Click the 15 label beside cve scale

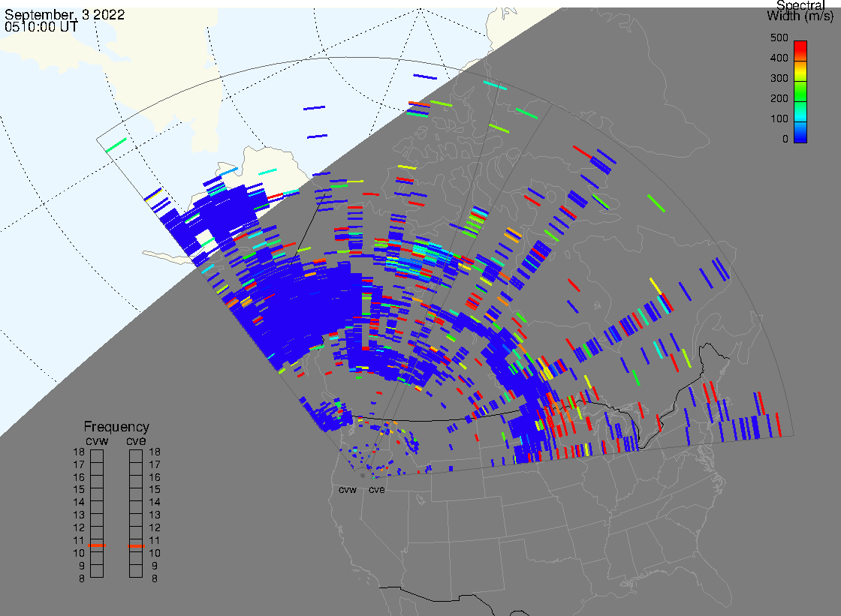155,489
